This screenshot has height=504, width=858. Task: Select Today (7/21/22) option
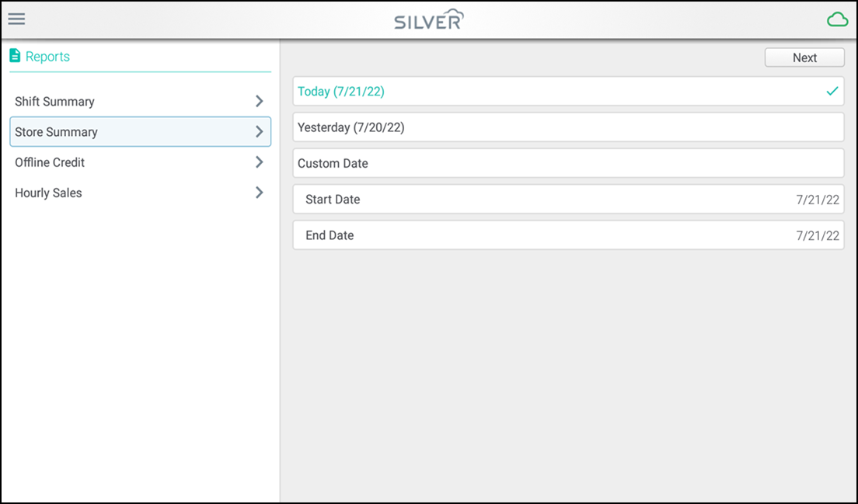point(569,92)
